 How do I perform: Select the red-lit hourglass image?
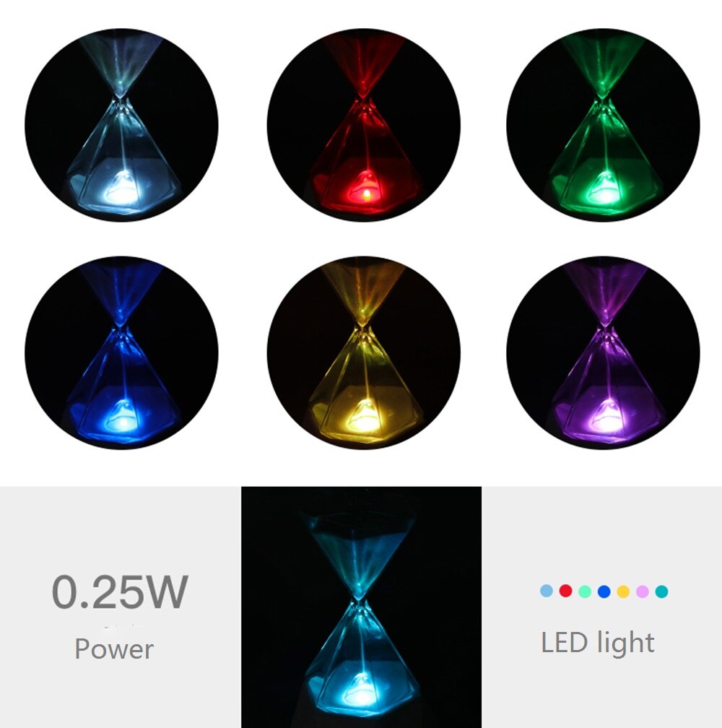(x=364, y=125)
